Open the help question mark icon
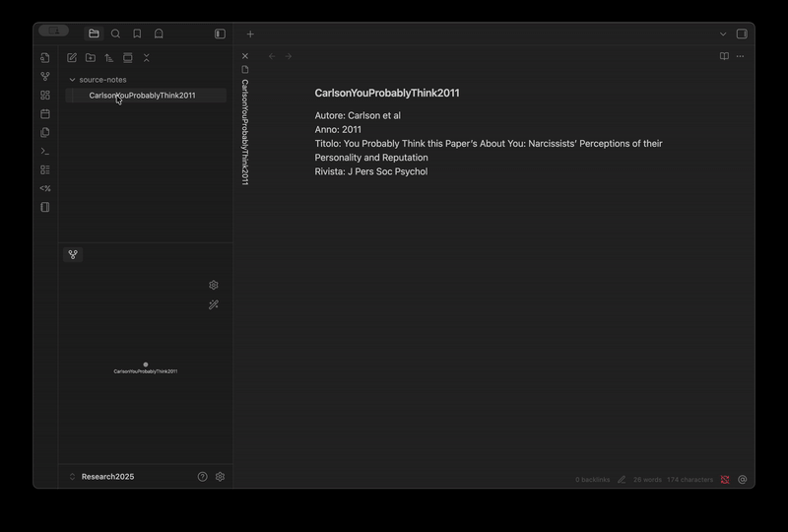Screen dimensions: 788x532 pos(203,477)
